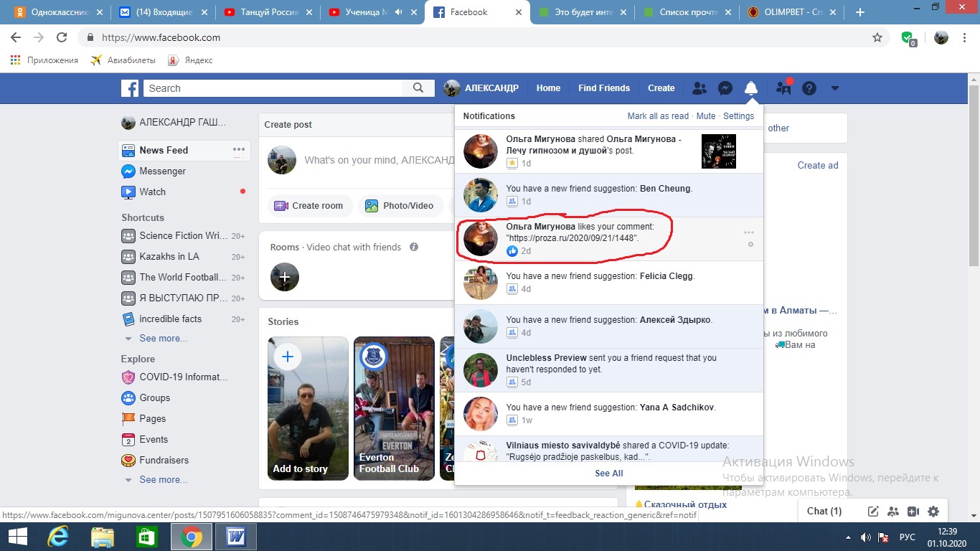Viewport: 980px width, 551px height.
Task: Open the Messenger icon in the blue header
Action: coord(725,88)
